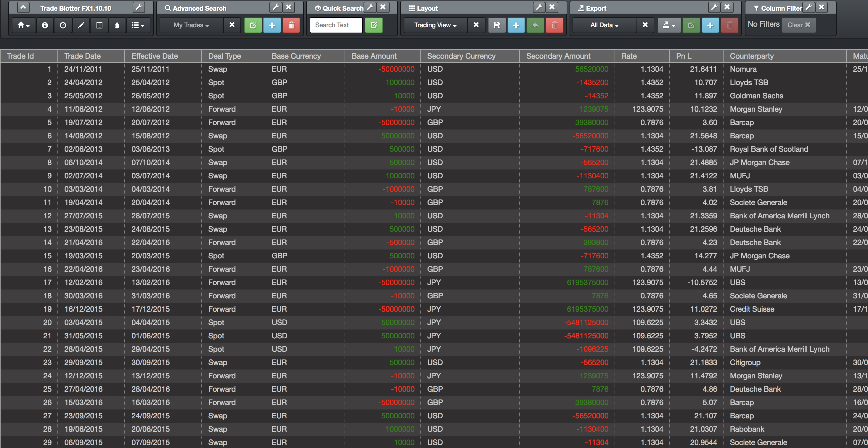Delete the current advanced search
Screen dimensions: 868x448
(x=292, y=25)
